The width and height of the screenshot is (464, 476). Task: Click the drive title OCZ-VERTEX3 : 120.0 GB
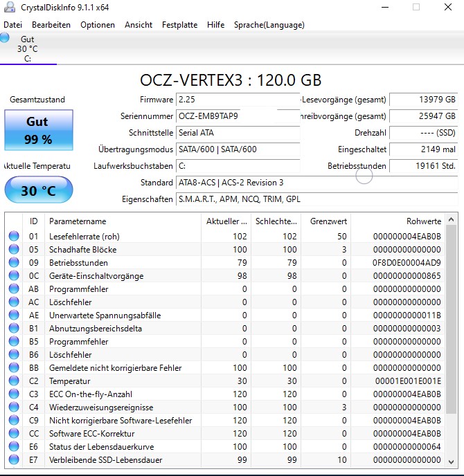pos(231,80)
